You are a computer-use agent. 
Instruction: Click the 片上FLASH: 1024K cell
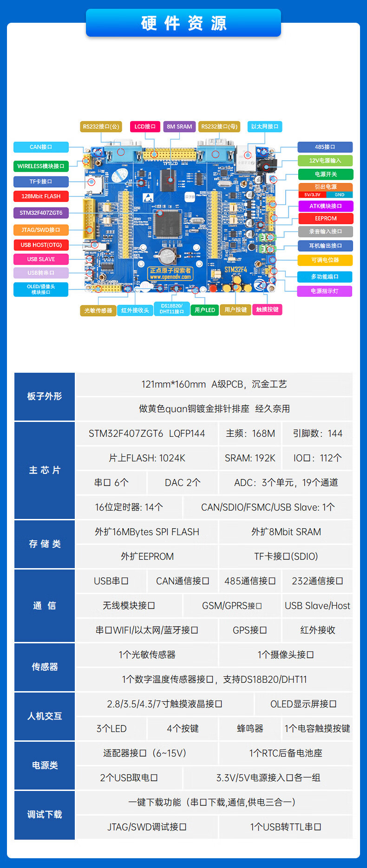coord(147,458)
